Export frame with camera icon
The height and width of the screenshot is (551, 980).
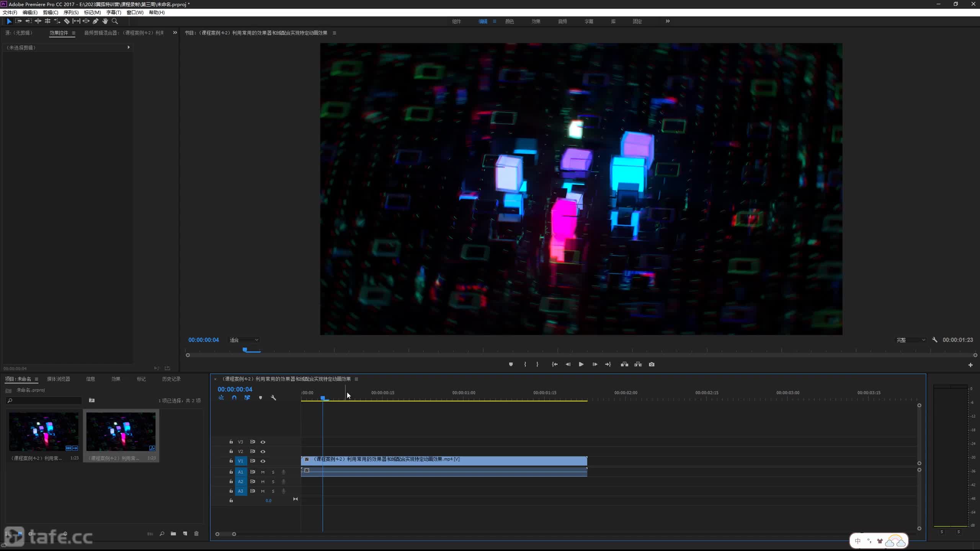coord(652,364)
